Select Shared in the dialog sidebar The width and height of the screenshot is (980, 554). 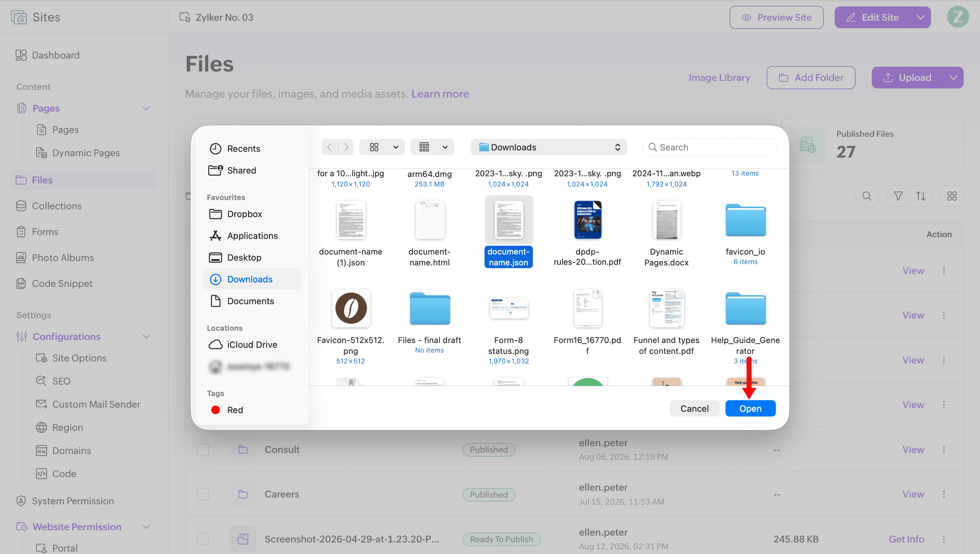232,170
